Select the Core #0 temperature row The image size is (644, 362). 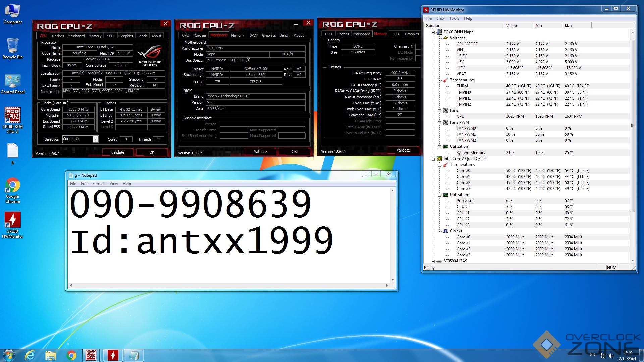pyautogui.click(x=527, y=171)
